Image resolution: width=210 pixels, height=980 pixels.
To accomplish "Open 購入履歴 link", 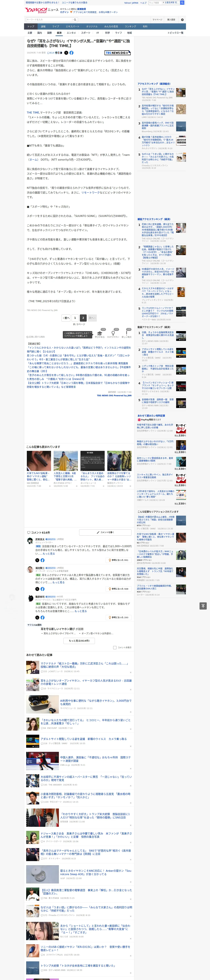I will [x=171, y=20].
